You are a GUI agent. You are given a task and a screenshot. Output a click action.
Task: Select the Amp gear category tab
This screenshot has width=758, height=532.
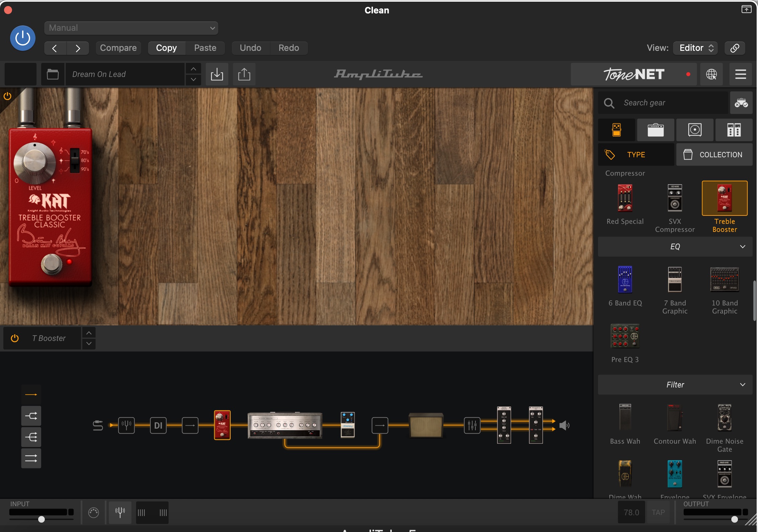pos(656,130)
